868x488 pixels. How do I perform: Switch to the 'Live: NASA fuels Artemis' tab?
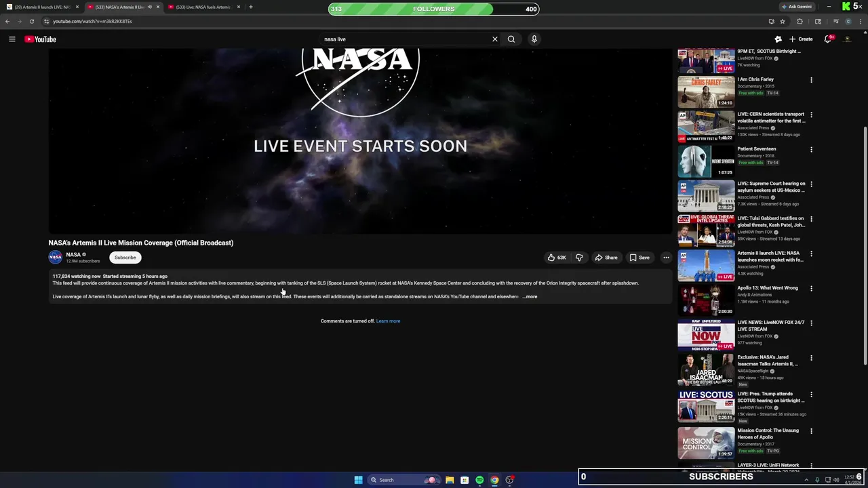[204, 7]
